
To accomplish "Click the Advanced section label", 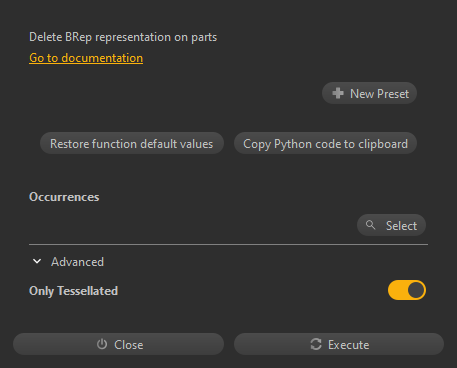I will pyautogui.click(x=77, y=262).
